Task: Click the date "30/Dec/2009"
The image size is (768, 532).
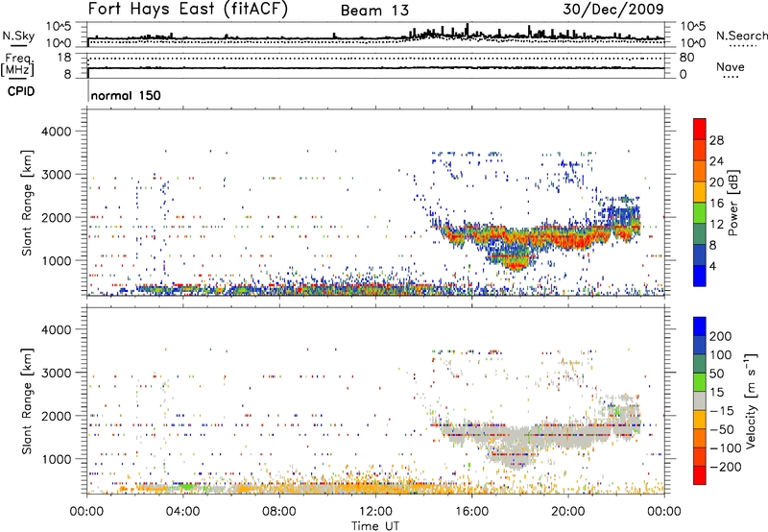Action: 613,10
